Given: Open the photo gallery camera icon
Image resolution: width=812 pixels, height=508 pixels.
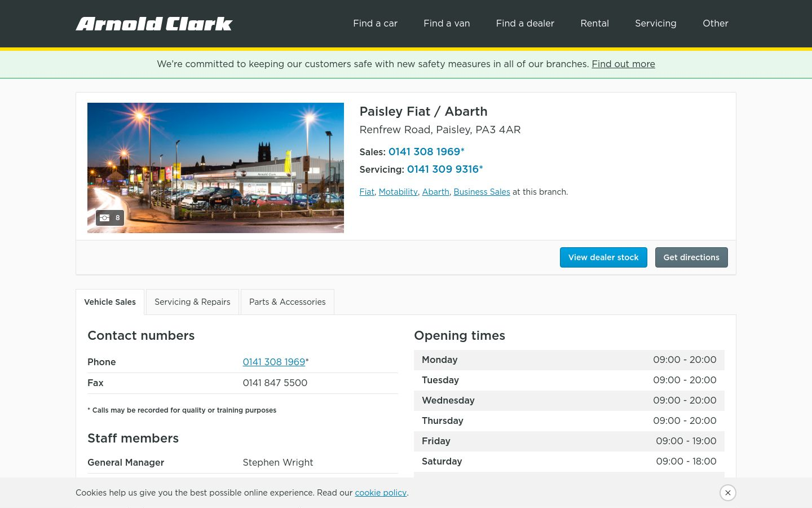Looking at the screenshot, I should (110, 218).
